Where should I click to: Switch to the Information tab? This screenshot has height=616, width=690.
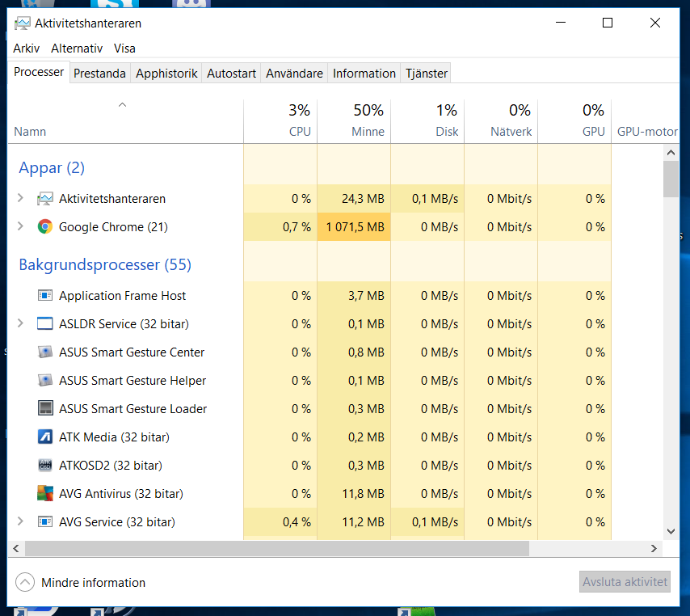(364, 73)
